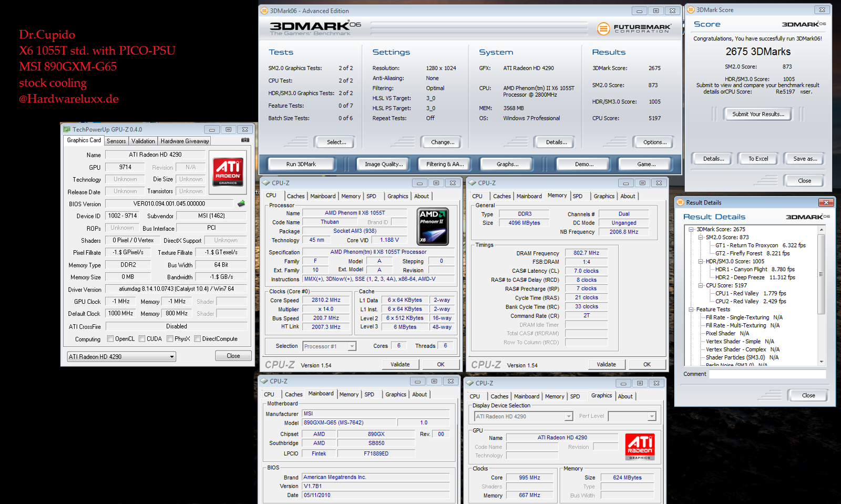
Task: Close the 3DMark Score window via title X
Action: [822, 9]
